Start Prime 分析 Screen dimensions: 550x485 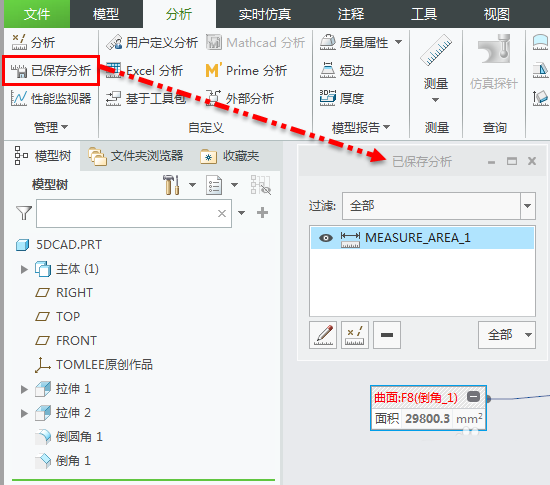(246, 70)
